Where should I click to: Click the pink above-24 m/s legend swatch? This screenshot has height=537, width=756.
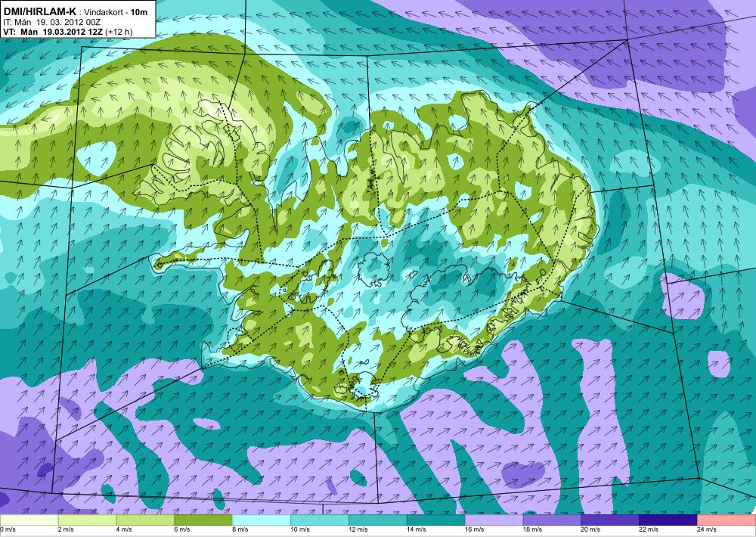tap(727, 520)
